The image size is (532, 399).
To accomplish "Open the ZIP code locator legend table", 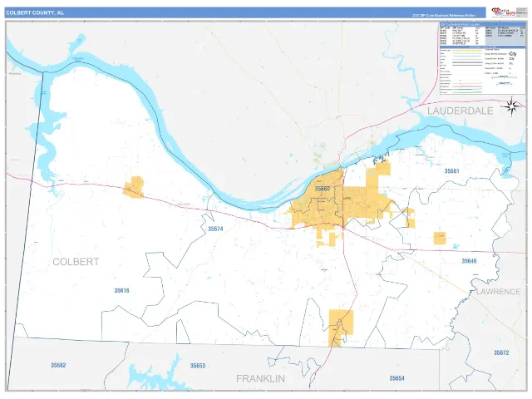I will (482, 34).
